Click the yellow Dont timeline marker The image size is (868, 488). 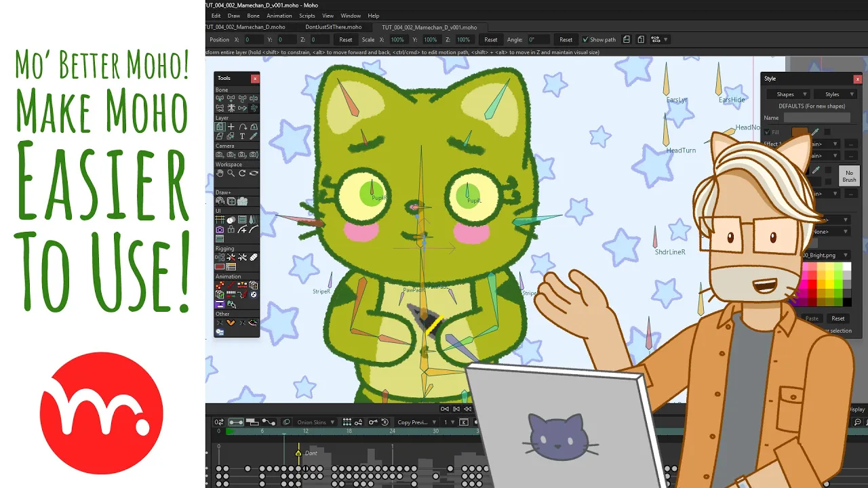pos(298,452)
